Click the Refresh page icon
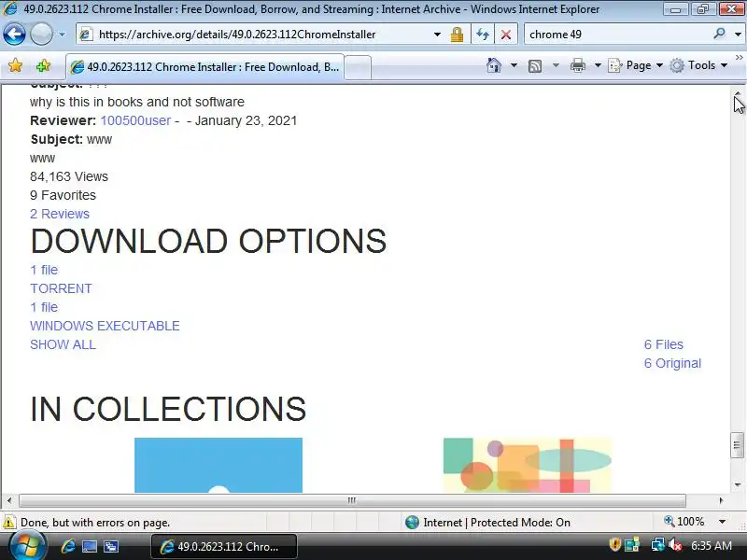747x560 pixels. pyautogui.click(x=483, y=35)
